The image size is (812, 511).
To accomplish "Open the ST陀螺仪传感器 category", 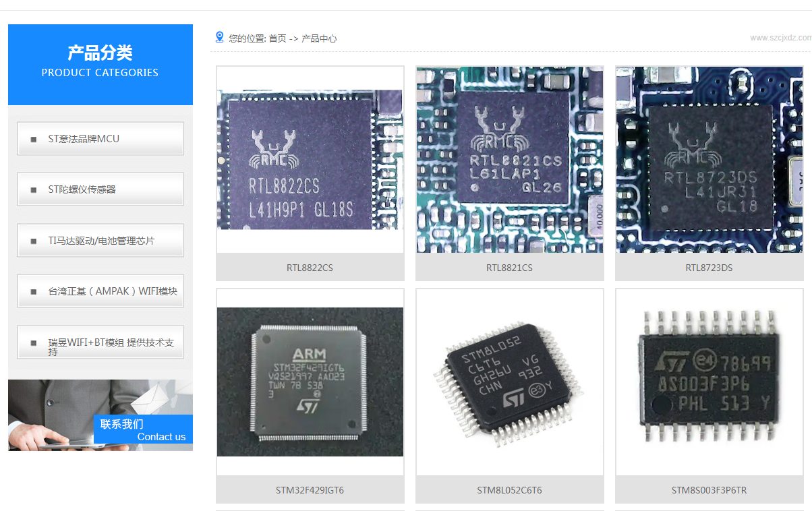I will point(100,189).
